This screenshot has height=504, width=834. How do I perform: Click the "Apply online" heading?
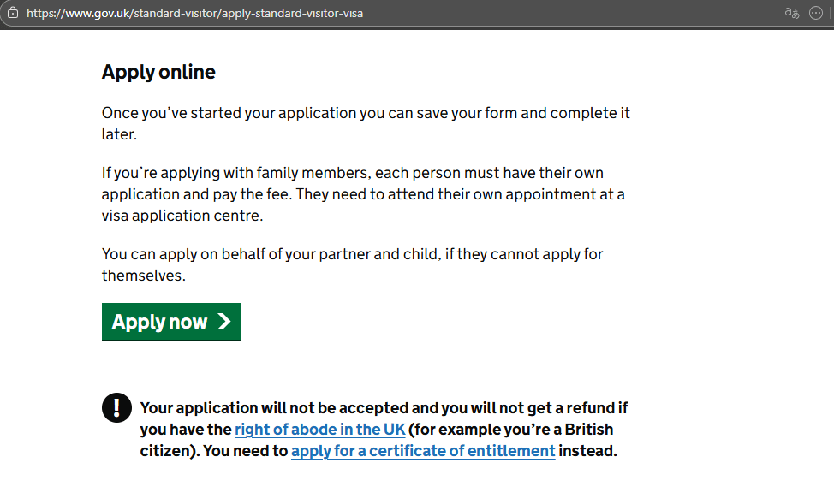pos(158,72)
